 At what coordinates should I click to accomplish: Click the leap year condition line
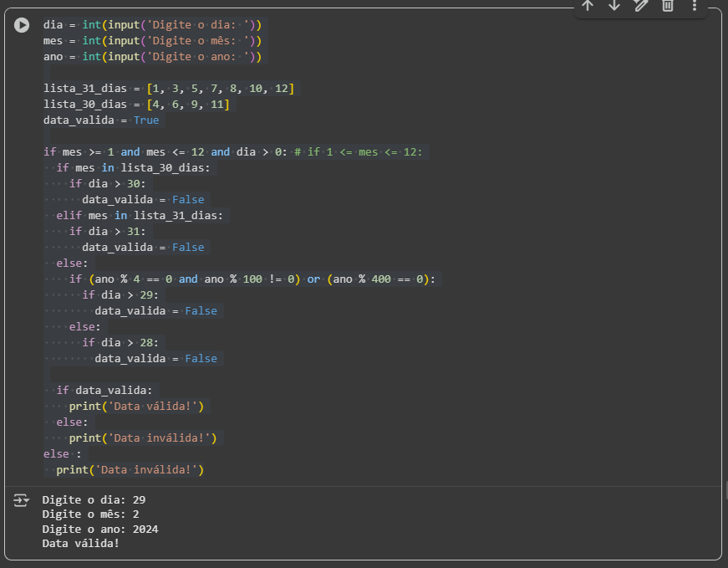[252, 279]
